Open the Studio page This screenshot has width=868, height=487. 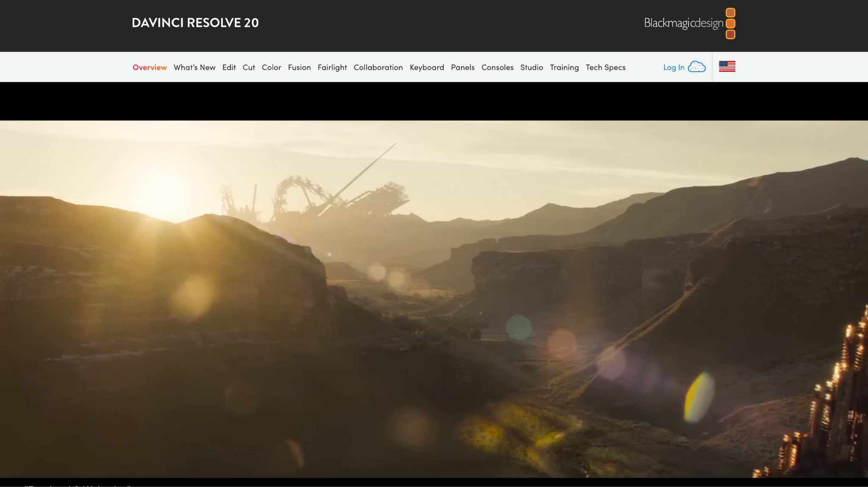pos(531,67)
